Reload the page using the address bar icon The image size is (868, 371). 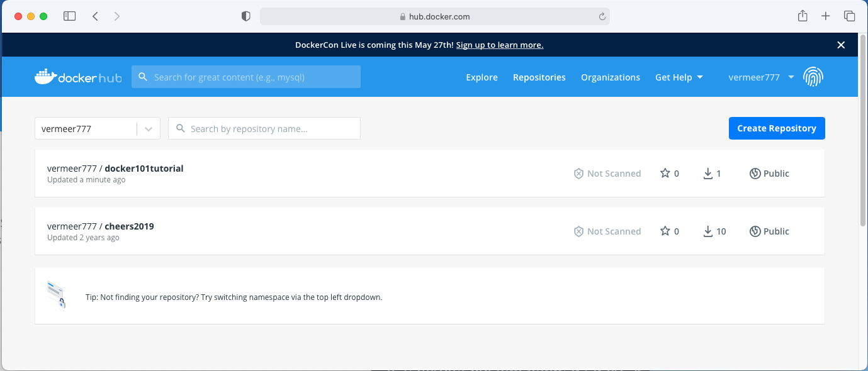pyautogui.click(x=602, y=17)
